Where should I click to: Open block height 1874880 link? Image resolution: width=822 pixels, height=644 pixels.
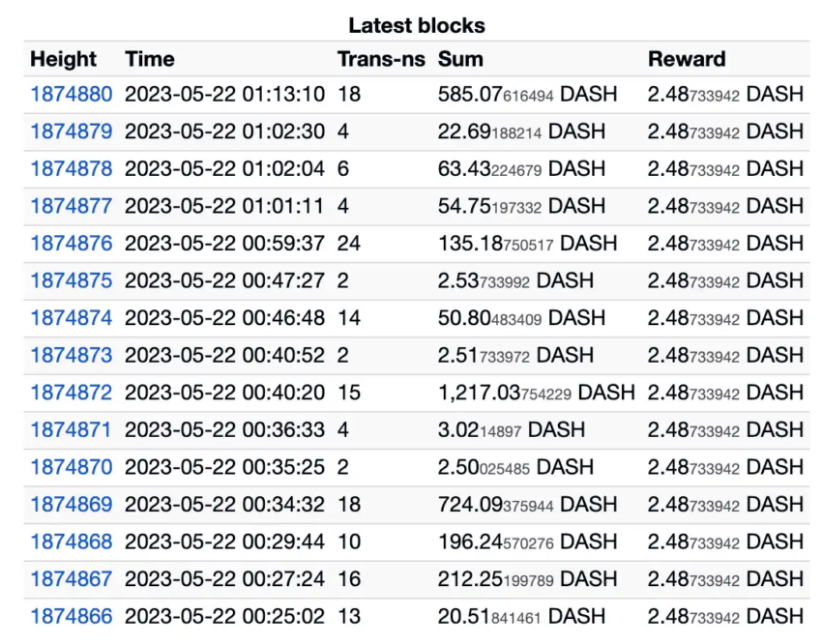click(72, 95)
